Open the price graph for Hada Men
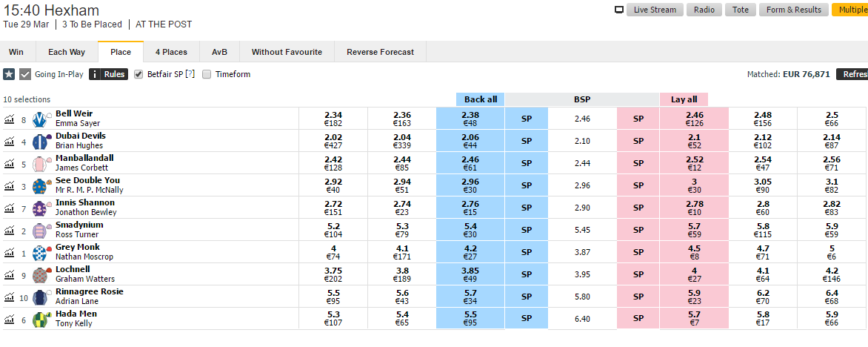The image size is (868, 347). (10, 320)
